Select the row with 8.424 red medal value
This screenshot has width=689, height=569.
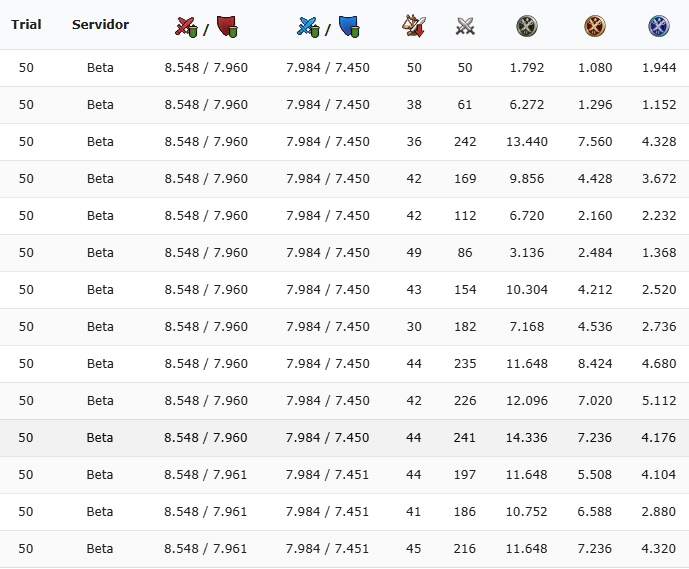click(x=344, y=364)
